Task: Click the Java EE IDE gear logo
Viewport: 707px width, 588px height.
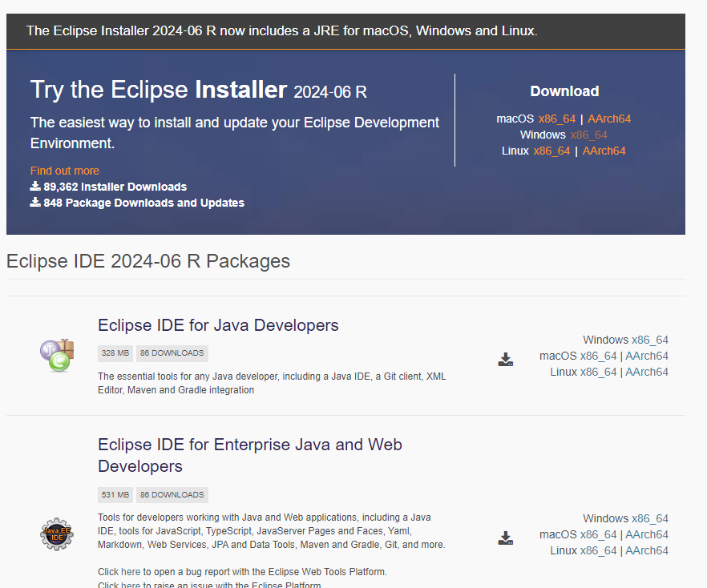Action: click(57, 534)
